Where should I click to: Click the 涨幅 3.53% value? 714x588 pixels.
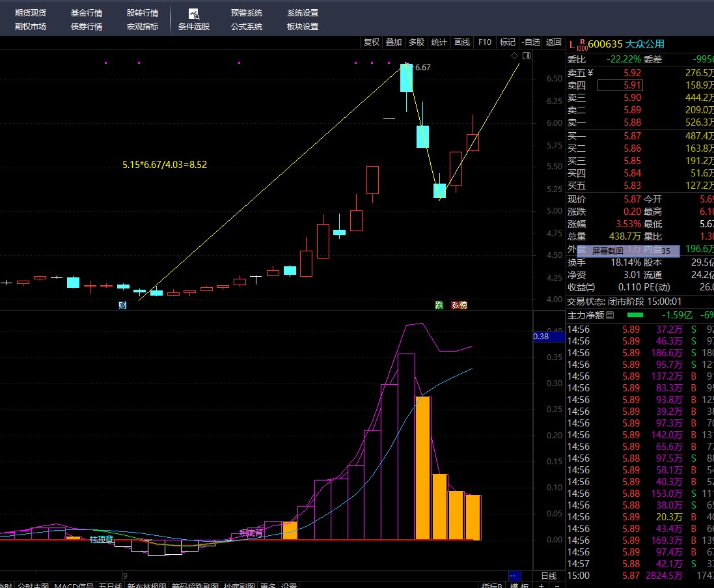[628, 224]
